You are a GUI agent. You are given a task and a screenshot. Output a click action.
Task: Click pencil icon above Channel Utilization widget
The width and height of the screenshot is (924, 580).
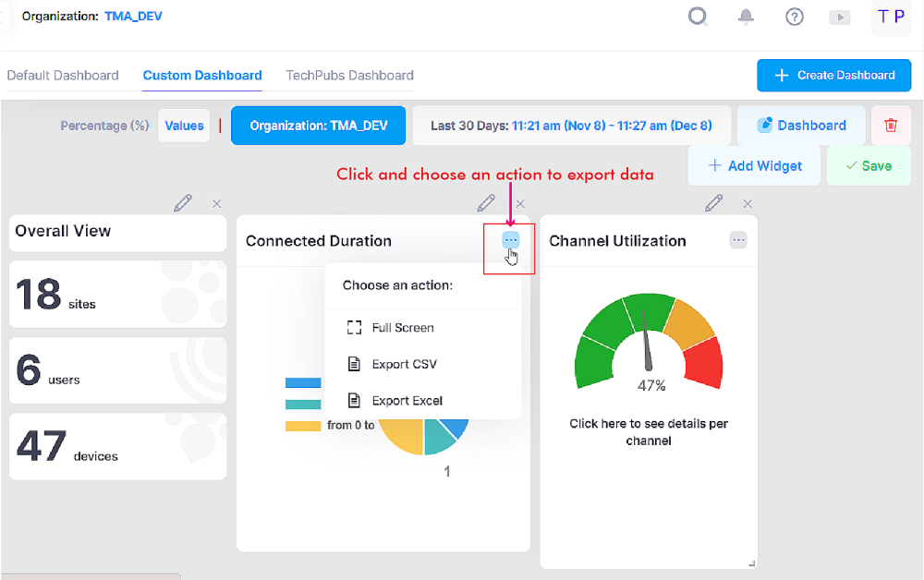(x=713, y=202)
